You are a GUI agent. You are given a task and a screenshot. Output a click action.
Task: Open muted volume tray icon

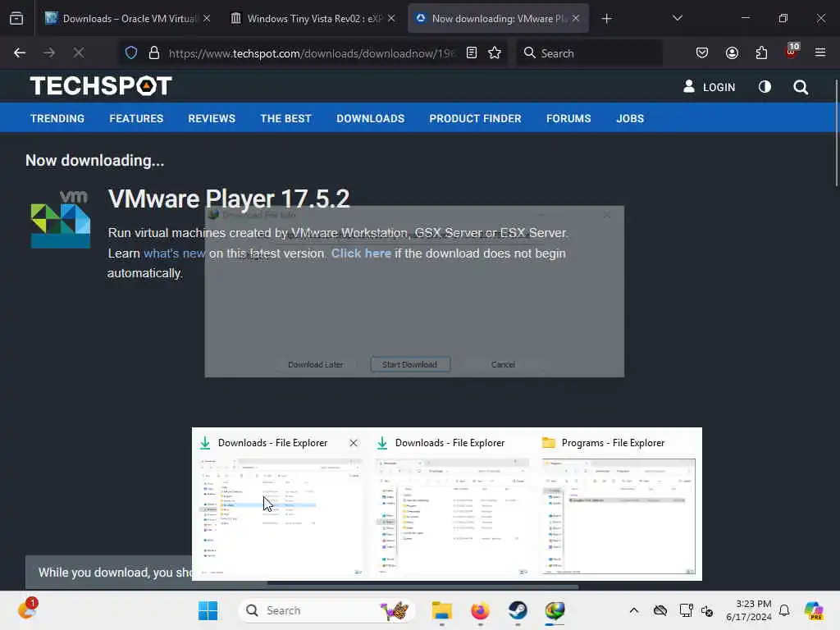(707, 610)
